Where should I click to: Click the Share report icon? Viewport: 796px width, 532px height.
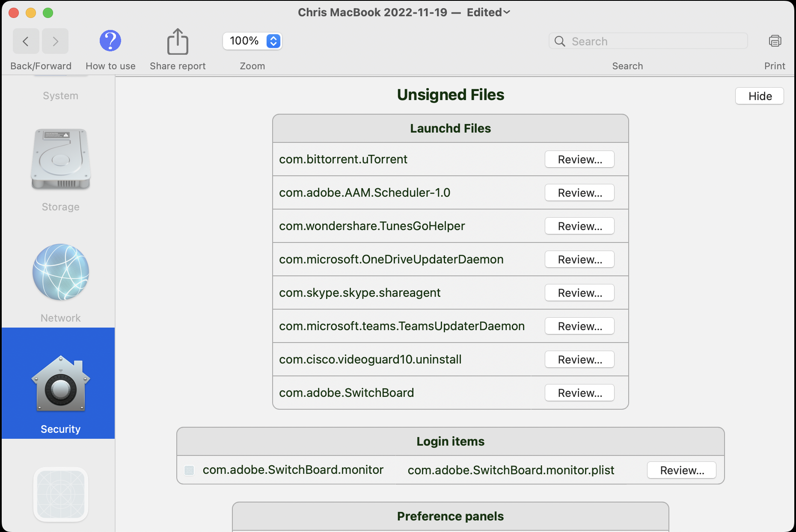pyautogui.click(x=177, y=42)
